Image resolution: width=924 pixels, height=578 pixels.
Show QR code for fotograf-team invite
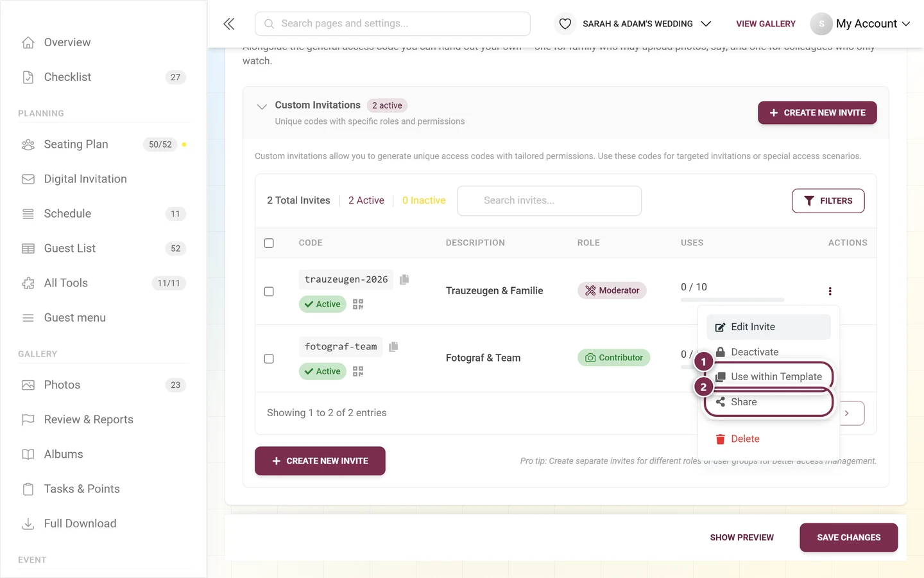pos(358,371)
